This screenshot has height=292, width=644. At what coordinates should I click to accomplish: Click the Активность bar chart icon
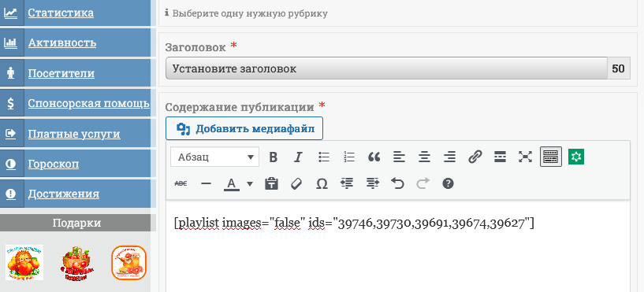tap(11, 43)
